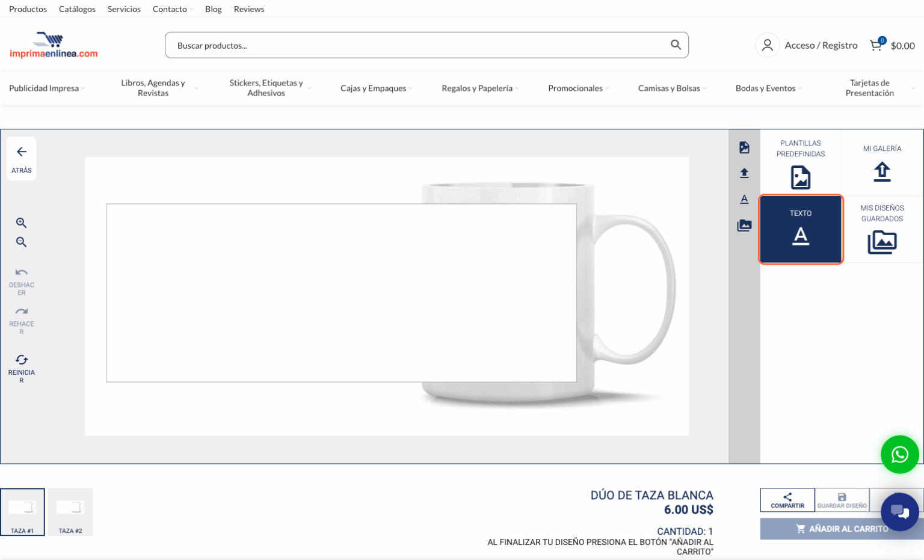Open Mis Diseños Guardados panel
Image resolution: width=924 pixels, height=560 pixels.
pyautogui.click(x=882, y=229)
